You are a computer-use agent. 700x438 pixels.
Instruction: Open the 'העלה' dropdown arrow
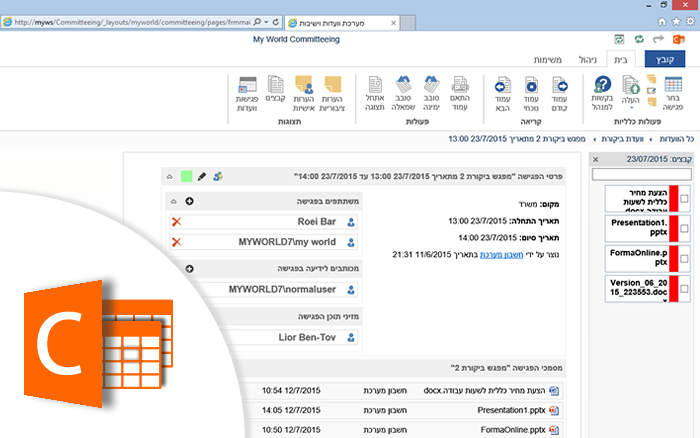[x=631, y=108]
